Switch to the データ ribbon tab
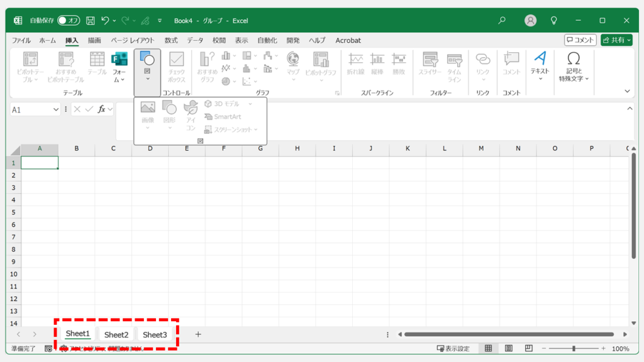 tap(195, 40)
